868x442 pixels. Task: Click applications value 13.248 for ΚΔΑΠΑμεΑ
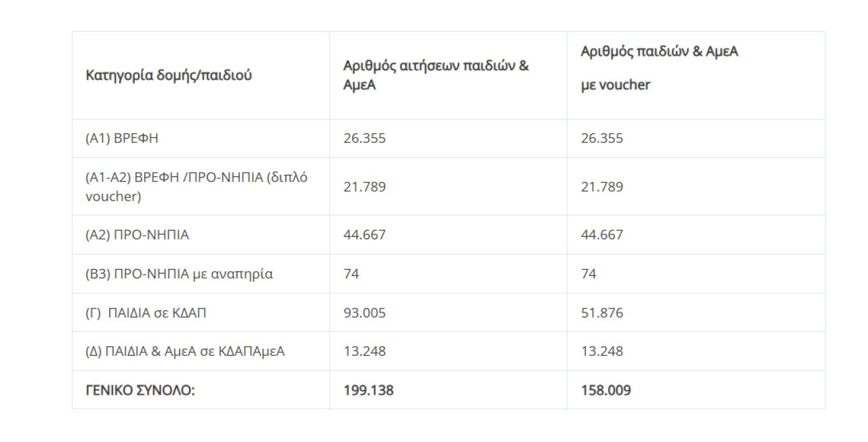click(364, 351)
